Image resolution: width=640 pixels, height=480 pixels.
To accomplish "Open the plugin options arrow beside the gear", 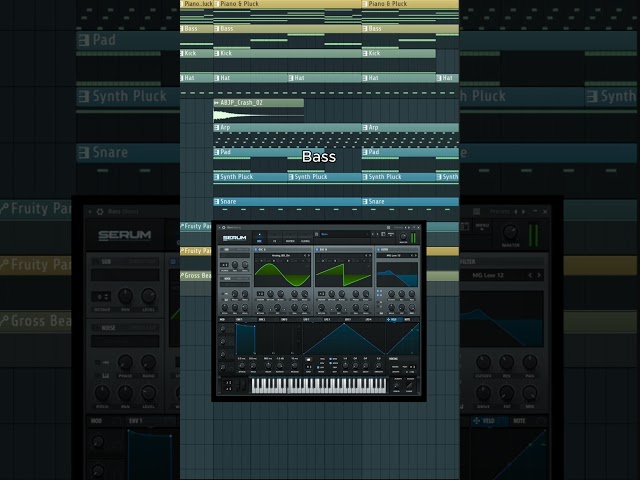I will click(219, 227).
